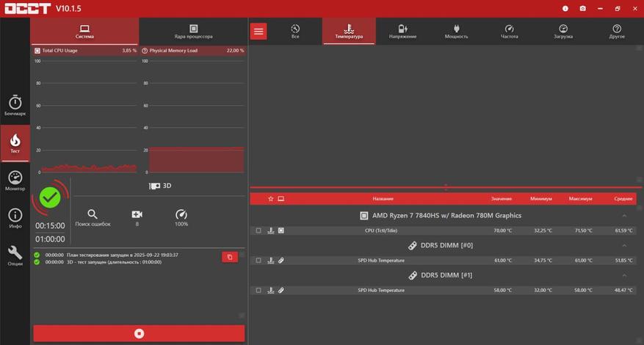Check the CPU (Tctl/Tdie) checkbox
The height and width of the screenshot is (345, 644).
[x=258, y=230]
